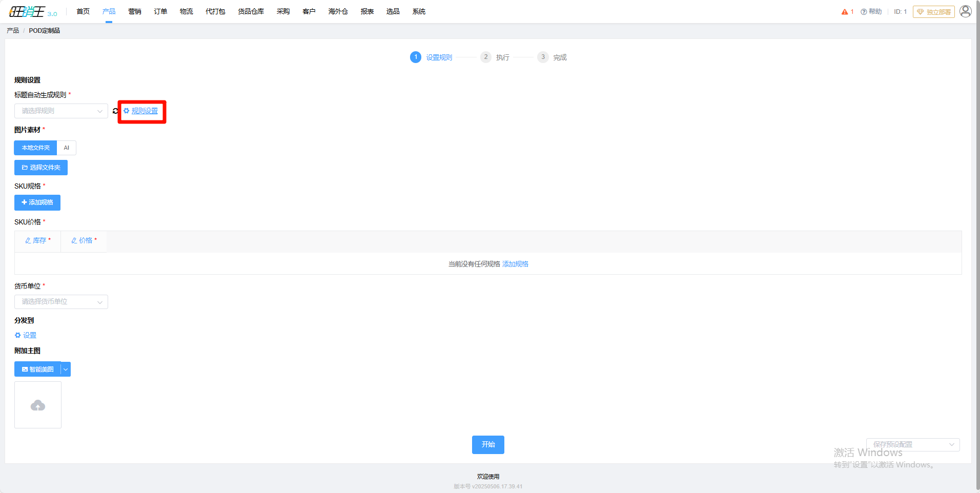This screenshot has width=980, height=493.
Task: Open the 物流 menu
Action: click(x=187, y=11)
